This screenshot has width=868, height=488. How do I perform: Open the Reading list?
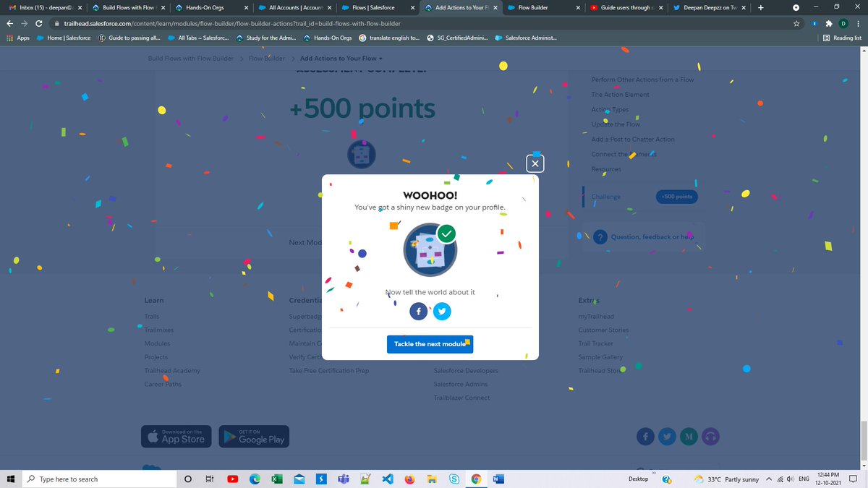coord(842,38)
